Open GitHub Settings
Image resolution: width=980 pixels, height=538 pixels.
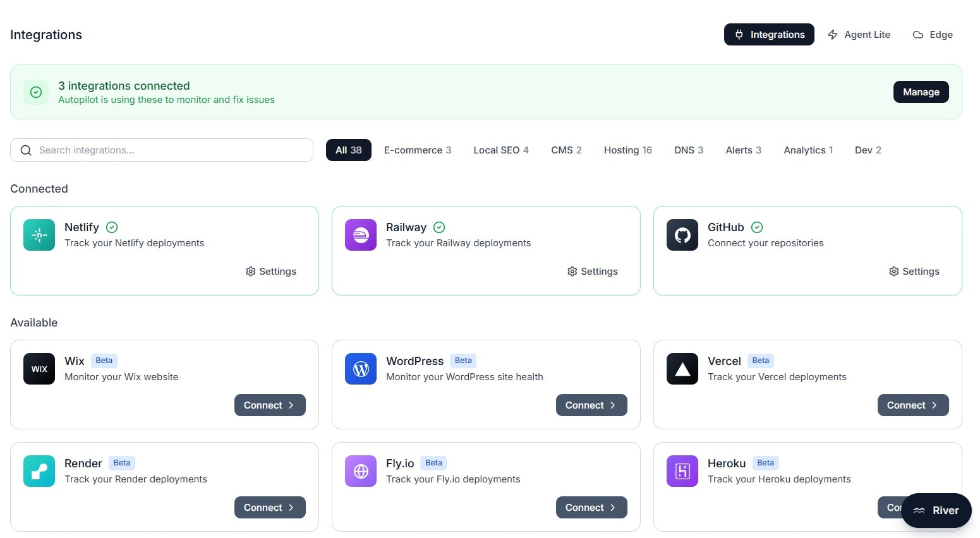pos(914,272)
